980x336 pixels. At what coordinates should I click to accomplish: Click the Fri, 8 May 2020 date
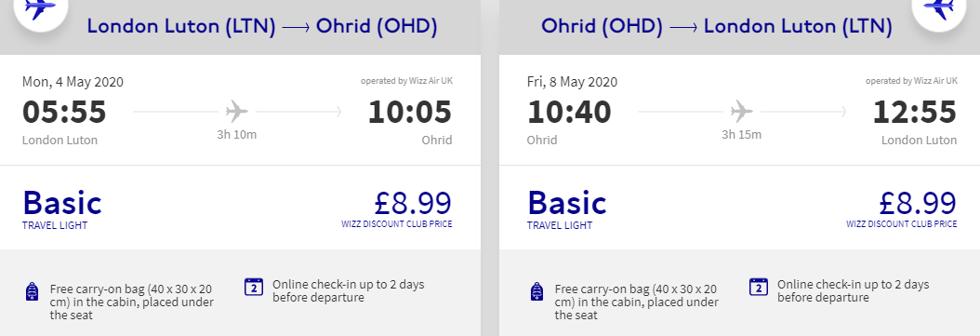click(x=573, y=82)
